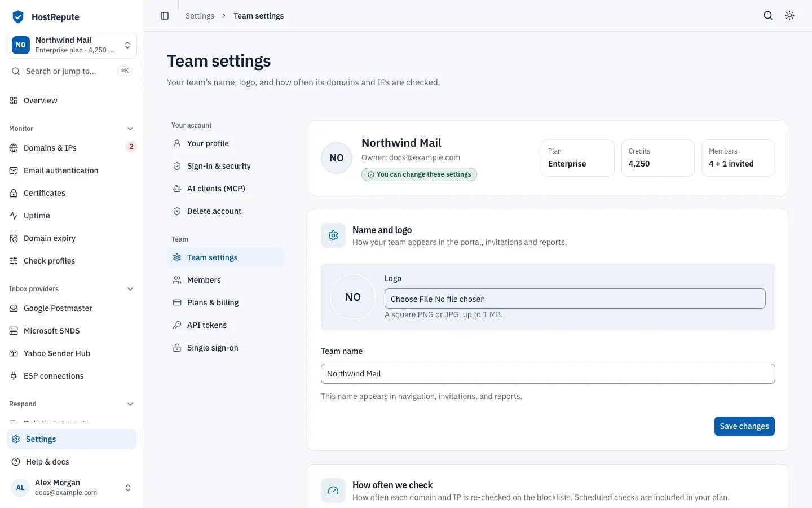The height and width of the screenshot is (508, 812).
Task: Click the Plan Enterprise card
Action: click(x=577, y=158)
